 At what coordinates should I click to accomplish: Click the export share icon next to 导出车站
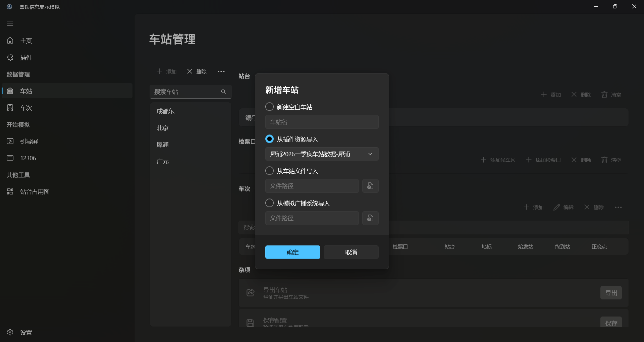tap(250, 292)
